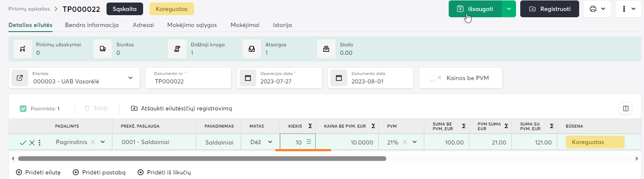Click the row three-dot menu icon

coord(40,142)
